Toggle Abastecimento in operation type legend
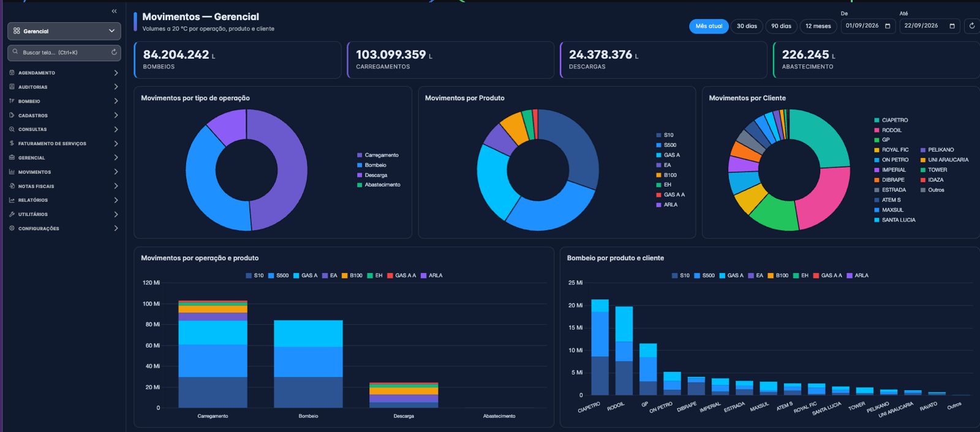This screenshot has height=432, width=980. pos(379,185)
